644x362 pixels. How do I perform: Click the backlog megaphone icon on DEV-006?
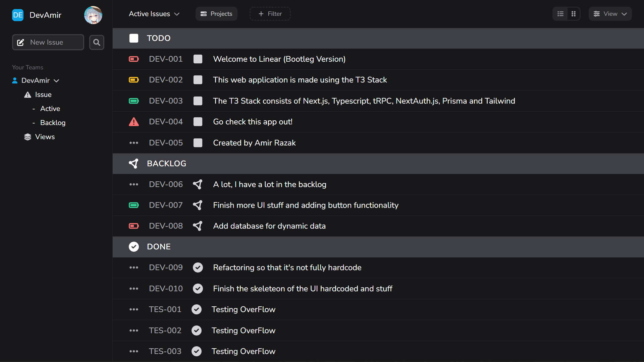pos(198,184)
